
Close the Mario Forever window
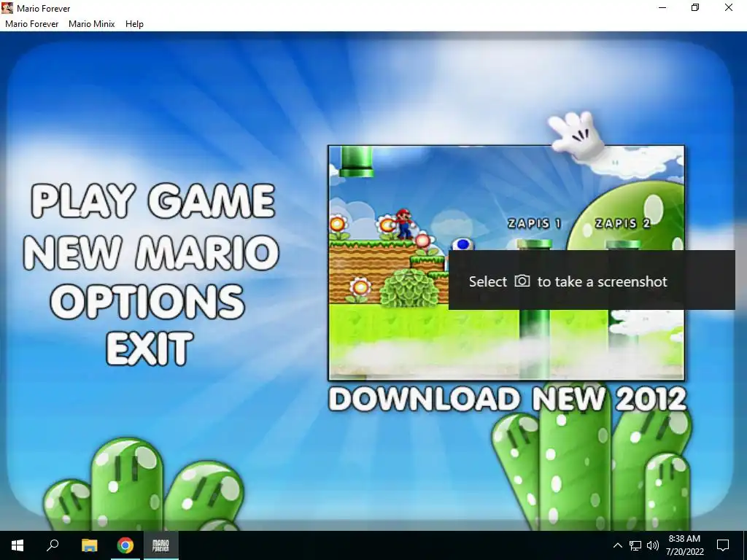(729, 7)
